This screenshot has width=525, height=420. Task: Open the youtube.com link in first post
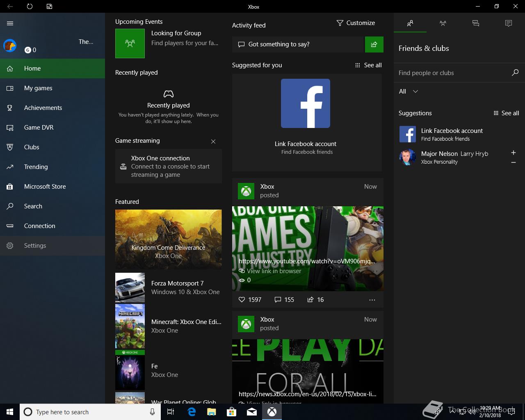click(307, 261)
